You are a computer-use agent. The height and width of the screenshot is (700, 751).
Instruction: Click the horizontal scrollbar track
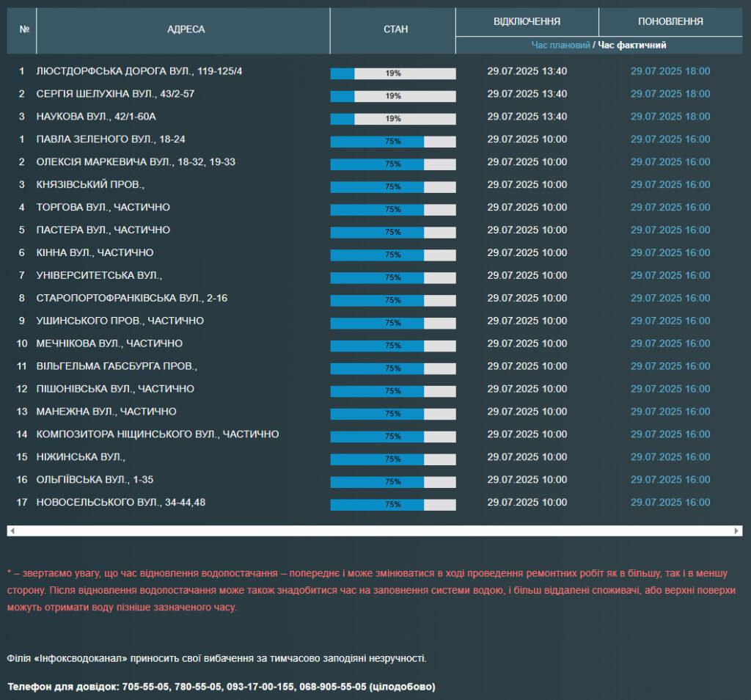[375, 531]
